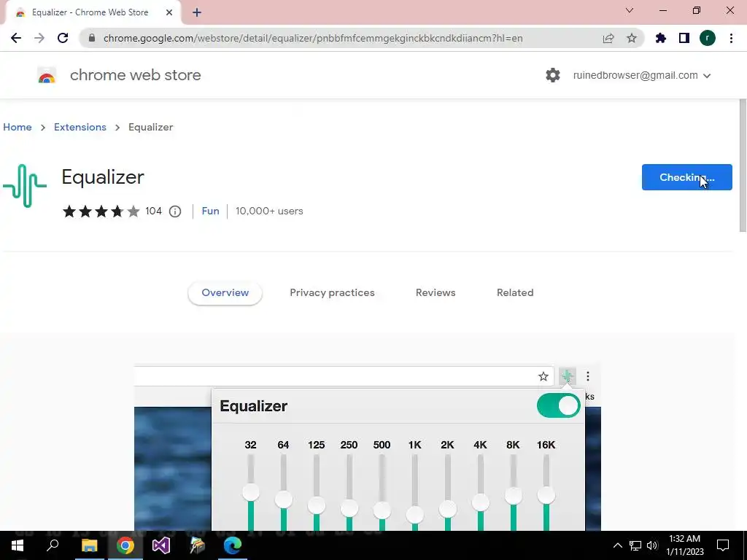Click the Equalizer extension logo

(25, 186)
